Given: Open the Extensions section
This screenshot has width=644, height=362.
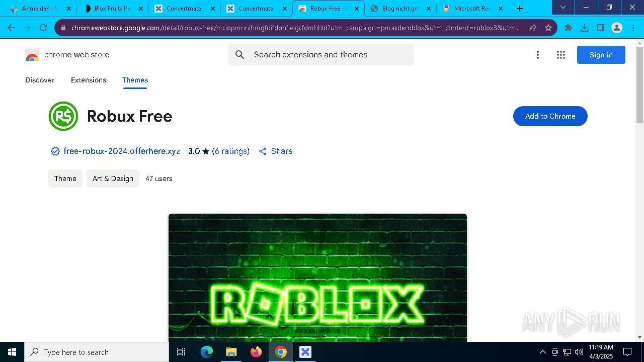Looking at the screenshot, I should click(89, 80).
